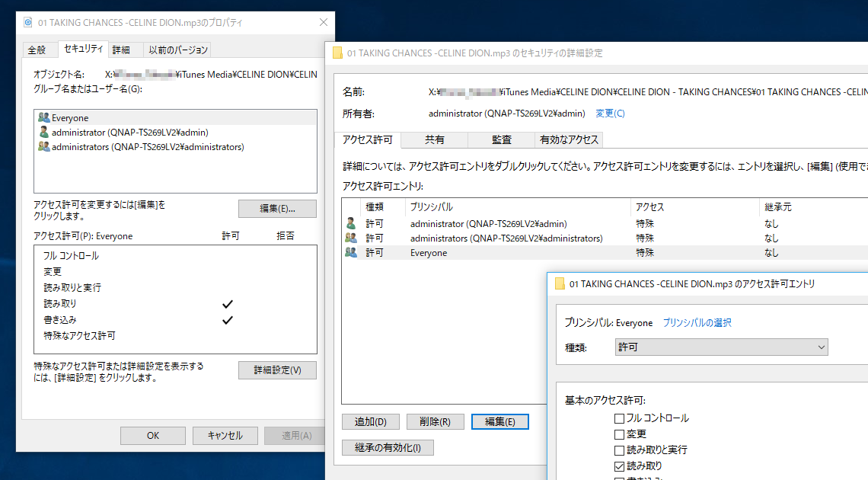Click the アクセス column header

coord(694,207)
